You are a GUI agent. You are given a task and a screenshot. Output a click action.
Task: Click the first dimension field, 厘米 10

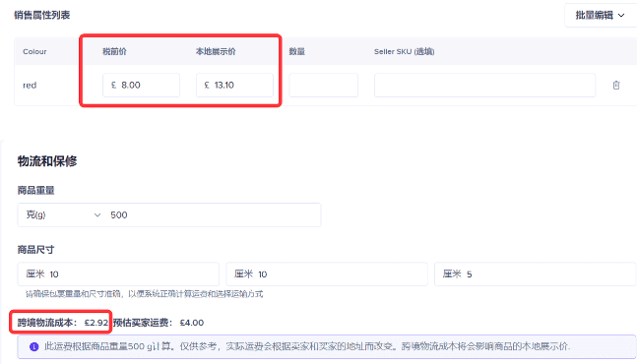[x=118, y=274]
